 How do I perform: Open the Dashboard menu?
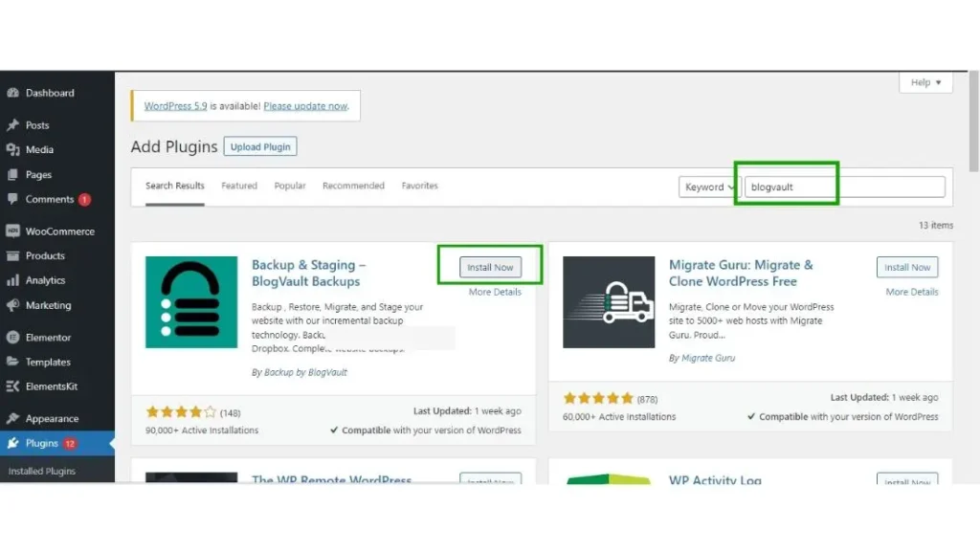click(x=50, y=93)
